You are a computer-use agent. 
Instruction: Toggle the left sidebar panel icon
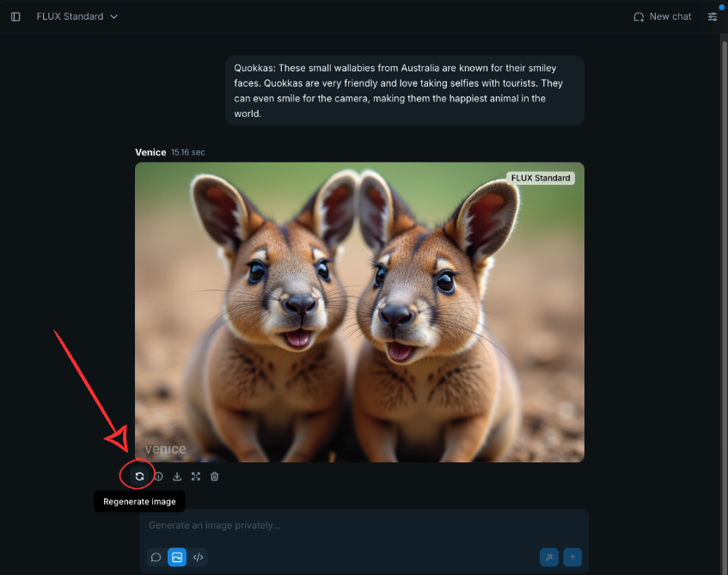(x=15, y=16)
